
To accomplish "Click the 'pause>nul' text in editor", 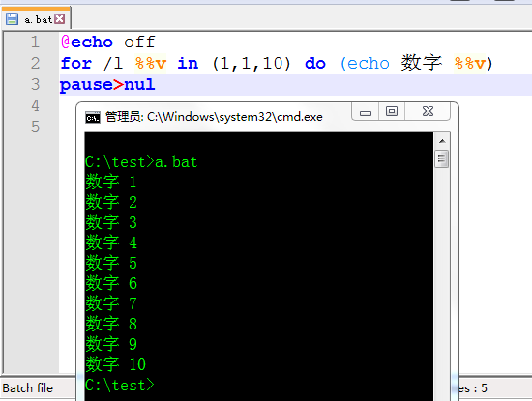I will 107,85.
